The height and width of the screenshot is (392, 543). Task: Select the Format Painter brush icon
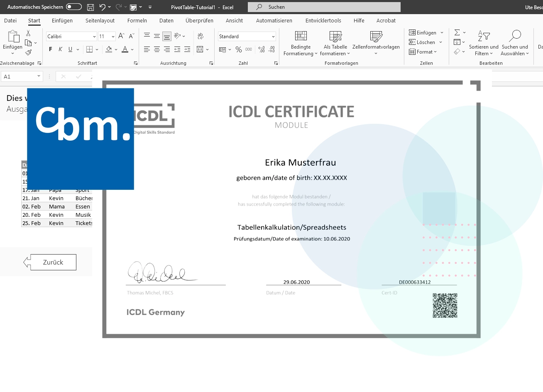pos(28,52)
